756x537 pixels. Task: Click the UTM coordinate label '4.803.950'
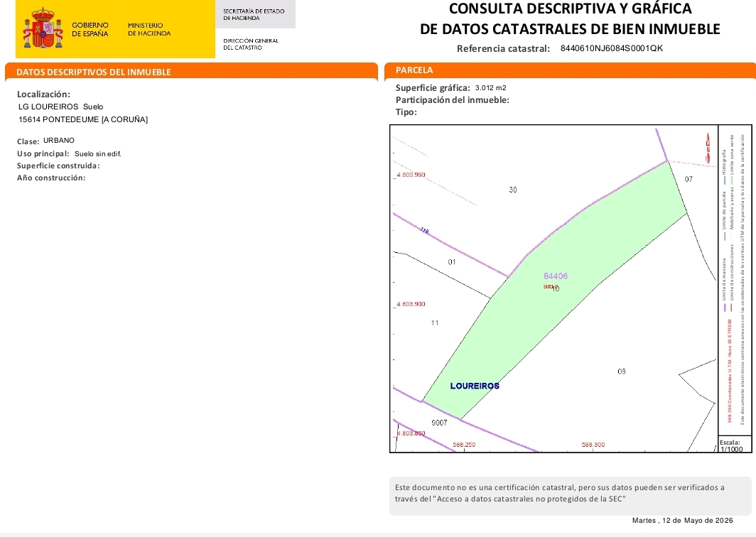[x=411, y=175]
